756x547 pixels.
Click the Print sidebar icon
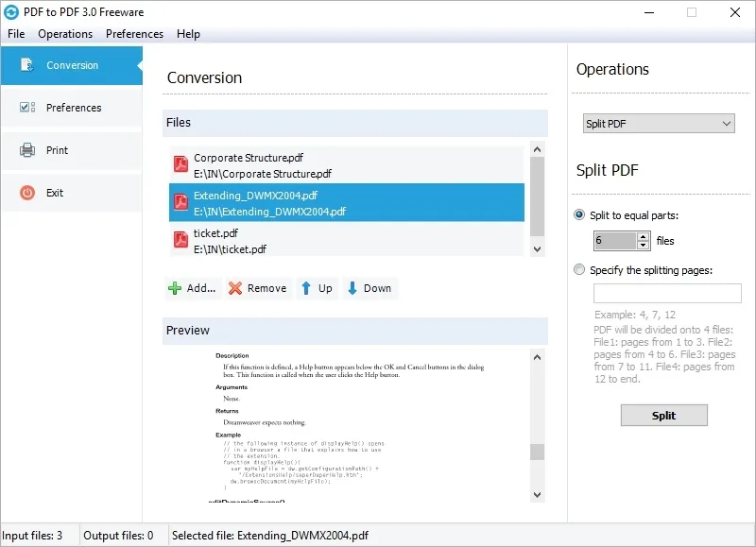click(x=26, y=150)
